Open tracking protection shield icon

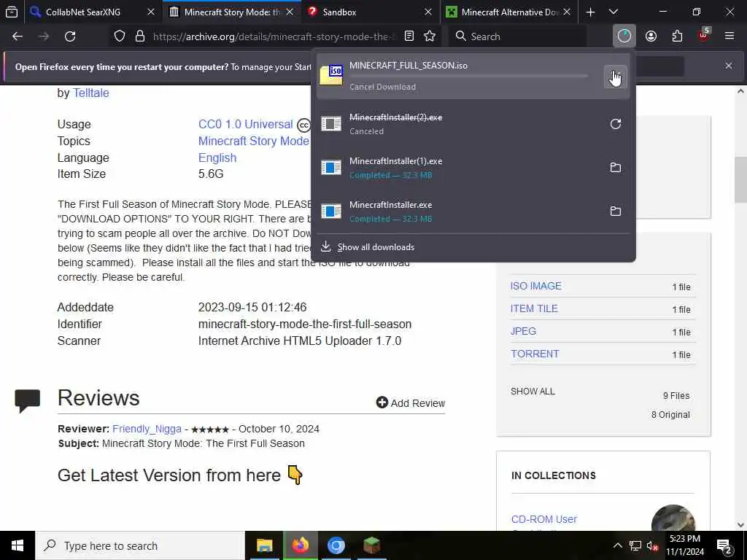pyautogui.click(x=120, y=36)
